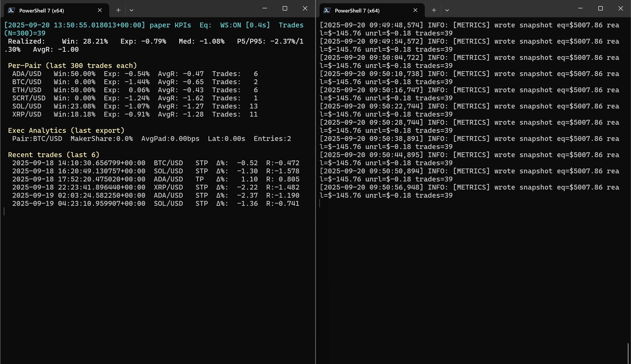631x364 pixels.
Task: Close the PowerShell tab in the METRICS log window
Action: click(x=415, y=10)
